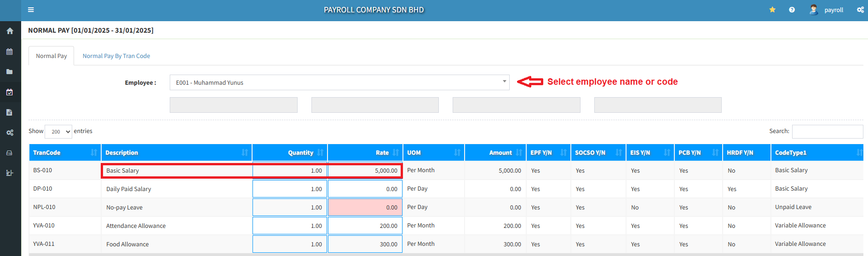868x256 pixels.
Task: Open the top-right settings gears icon
Action: coord(860,10)
